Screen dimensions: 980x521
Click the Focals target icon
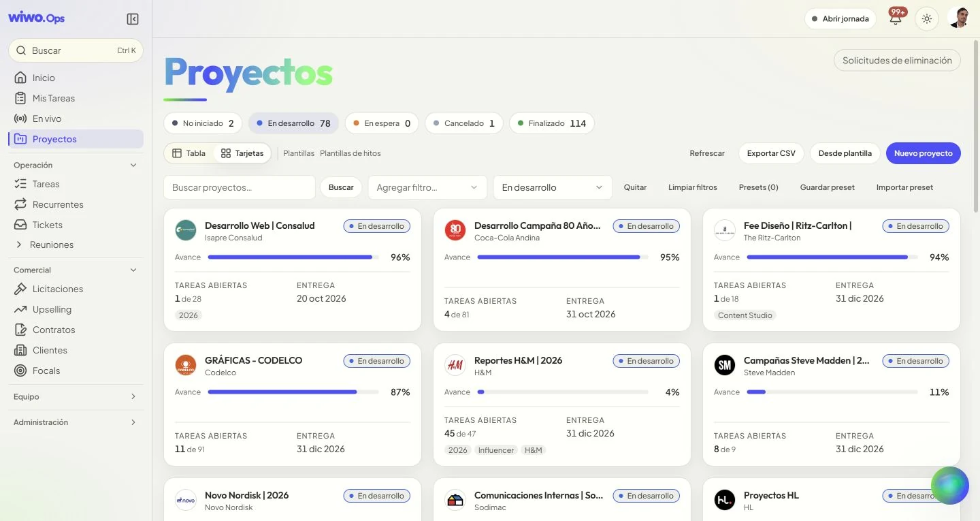point(20,370)
